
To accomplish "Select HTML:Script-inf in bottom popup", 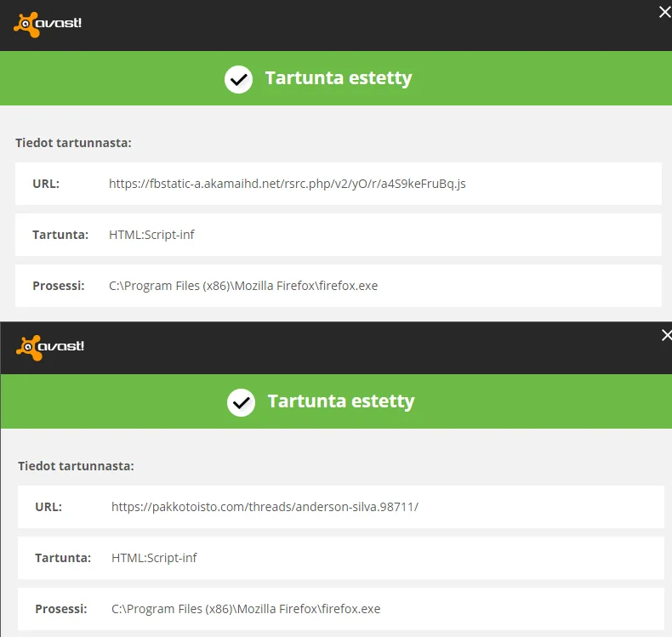I will click(x=154, y=558).
